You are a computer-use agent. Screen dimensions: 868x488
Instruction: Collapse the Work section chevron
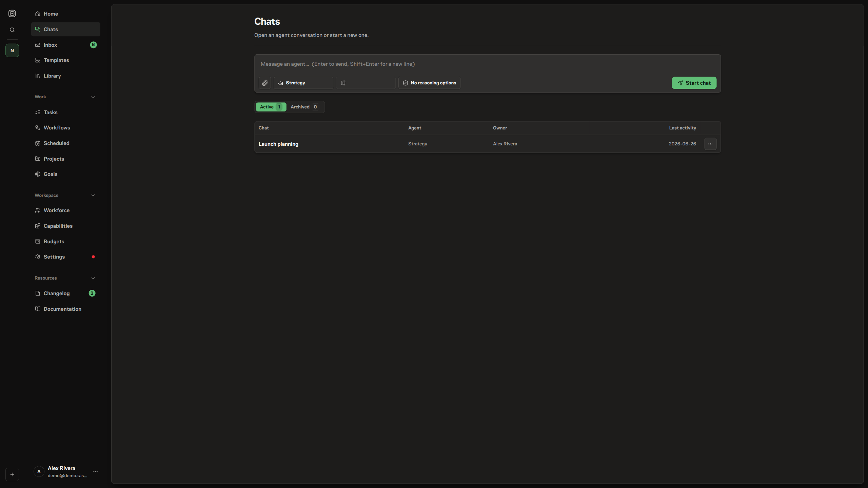pos(93,97)
